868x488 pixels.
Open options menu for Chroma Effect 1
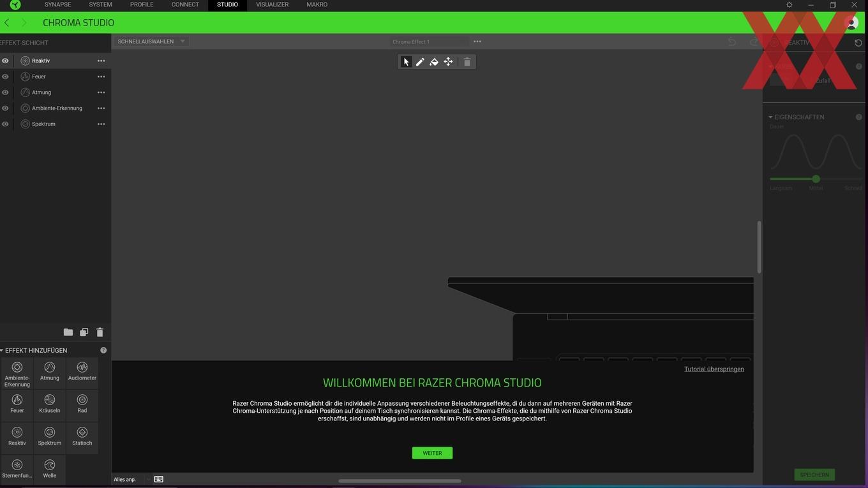(x=477, y=41)
